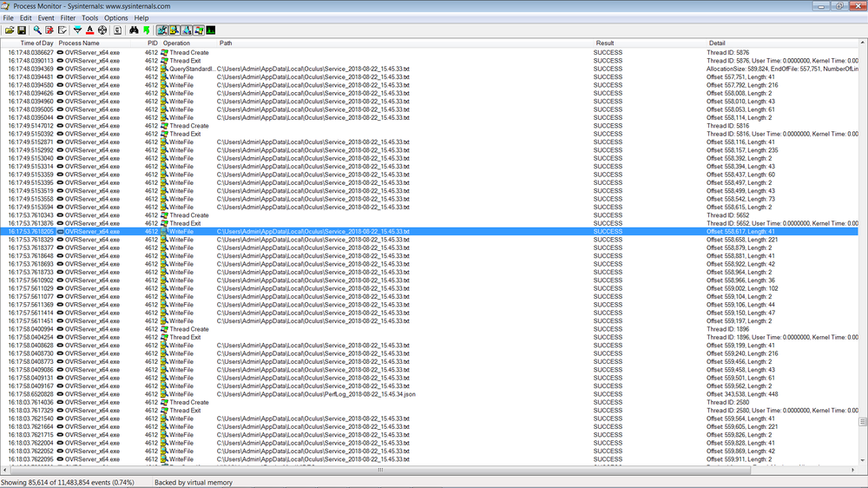Viewport: 868px width, 488px height.
Task: Click the vertical scrollbar thumb
Action: [863, 422]
